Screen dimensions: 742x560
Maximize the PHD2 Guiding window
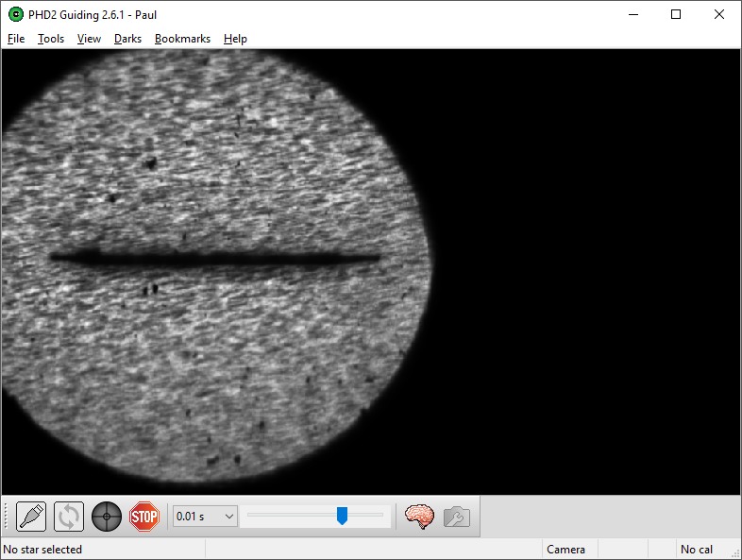pos(676,14)
